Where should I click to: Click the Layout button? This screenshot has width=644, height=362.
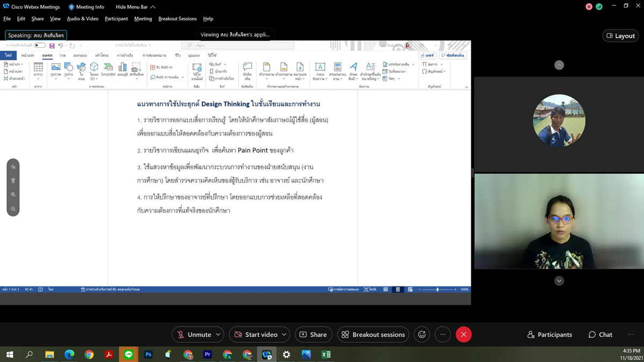coord(620,36)
